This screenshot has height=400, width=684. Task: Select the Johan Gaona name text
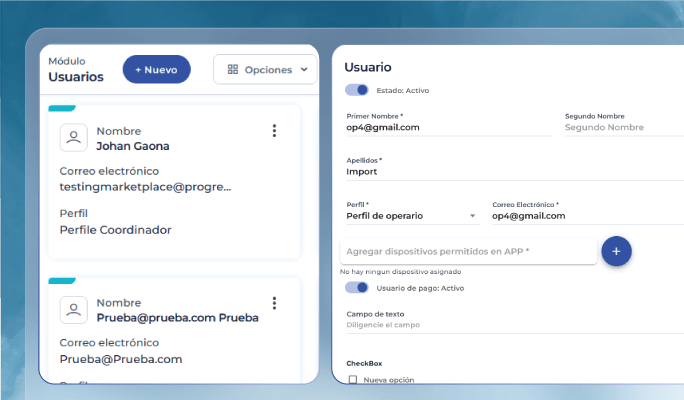point(133,146)
